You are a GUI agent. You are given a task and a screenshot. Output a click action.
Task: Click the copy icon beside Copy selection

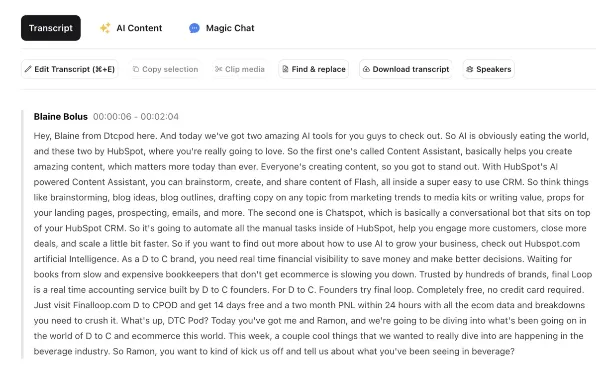tap(136, 69)
